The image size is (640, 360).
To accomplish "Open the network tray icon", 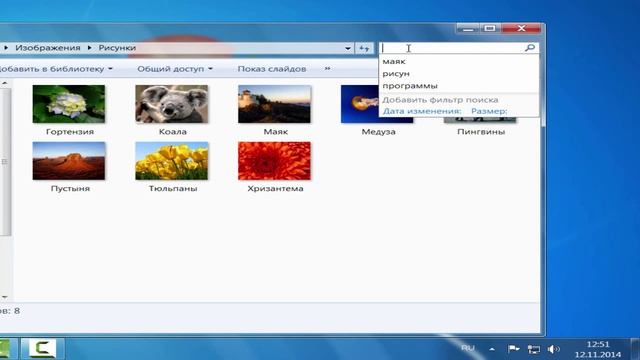I will tap(533, 349).
